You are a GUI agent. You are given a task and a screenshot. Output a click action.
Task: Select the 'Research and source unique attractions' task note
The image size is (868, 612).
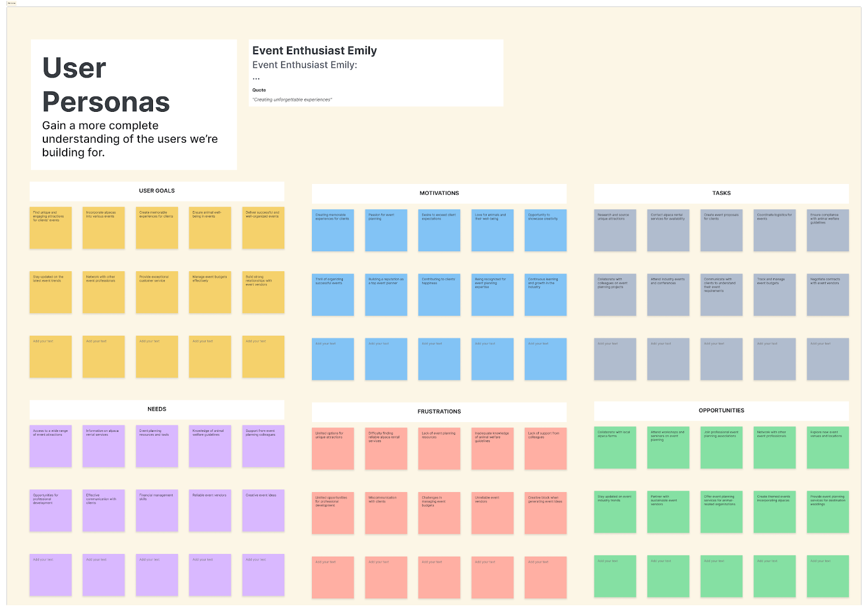click(615, 230)
